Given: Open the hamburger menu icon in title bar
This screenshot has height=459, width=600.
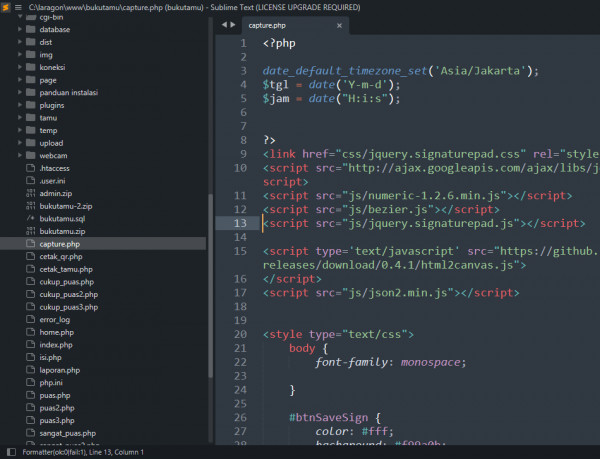Looking at the screenshot, I should click(x=18, y=7).
